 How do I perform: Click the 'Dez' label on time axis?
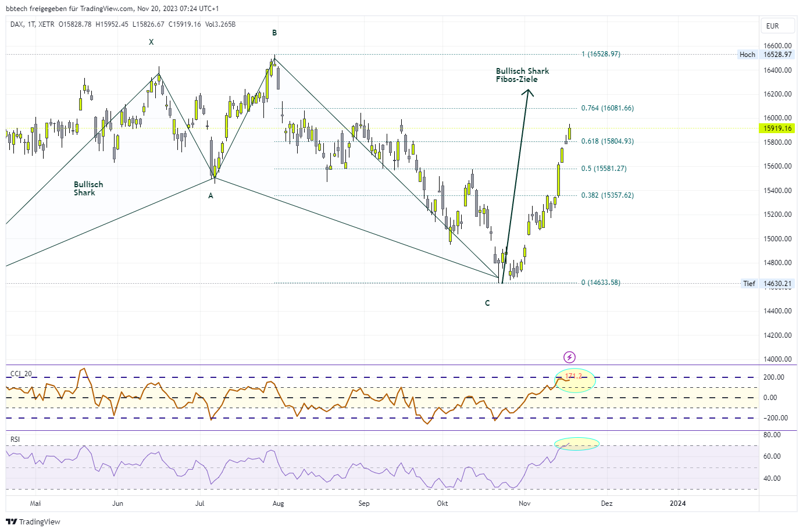[606, 504]
